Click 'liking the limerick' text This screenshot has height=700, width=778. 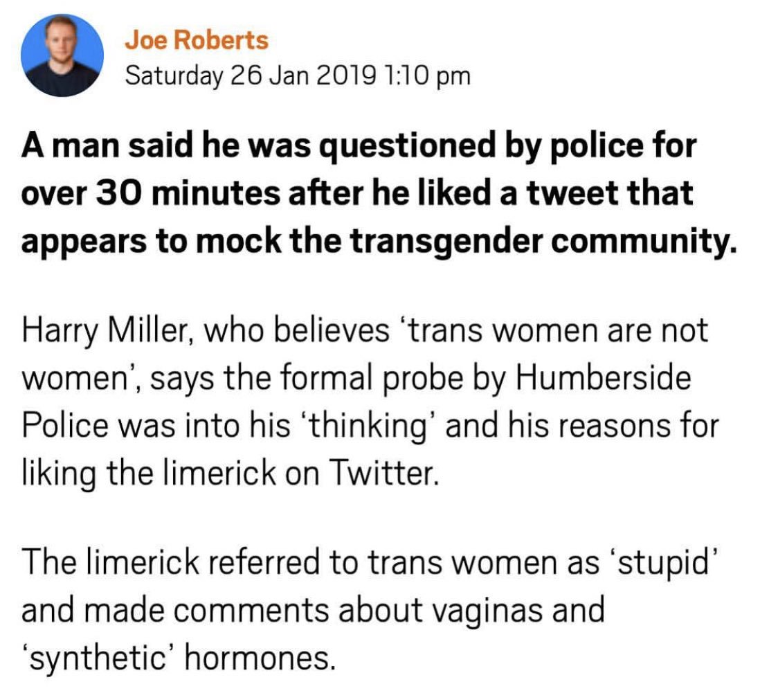click(148, 473)
